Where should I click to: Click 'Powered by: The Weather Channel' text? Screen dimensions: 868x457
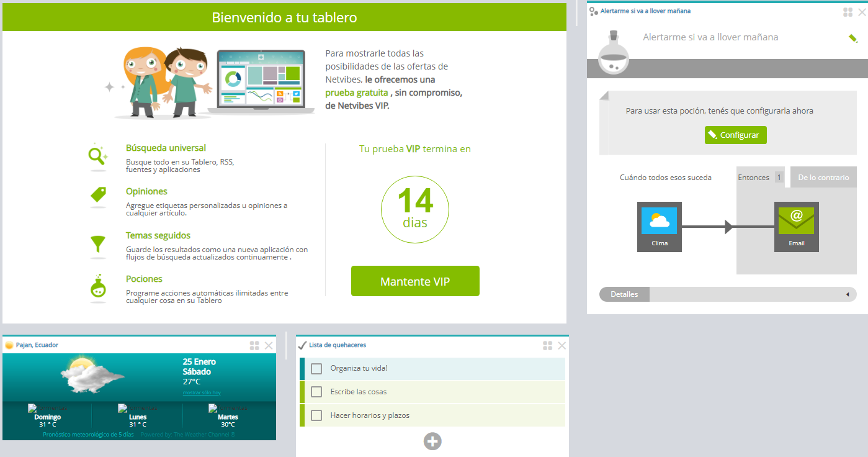(x=188, y=435)
